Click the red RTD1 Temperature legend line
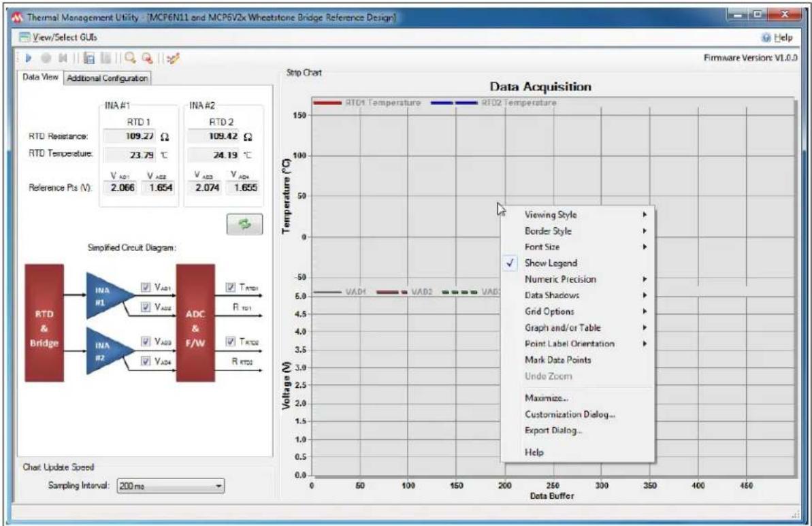 click(327, 103)
